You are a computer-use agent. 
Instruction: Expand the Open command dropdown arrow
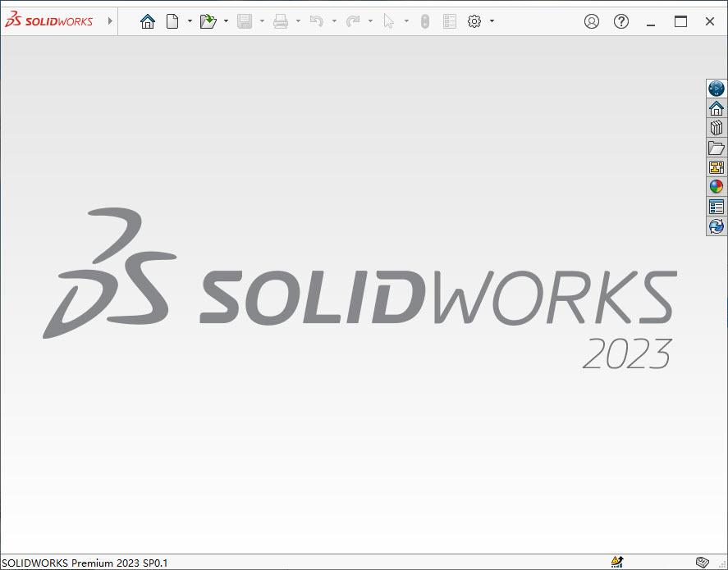(226, 21)
